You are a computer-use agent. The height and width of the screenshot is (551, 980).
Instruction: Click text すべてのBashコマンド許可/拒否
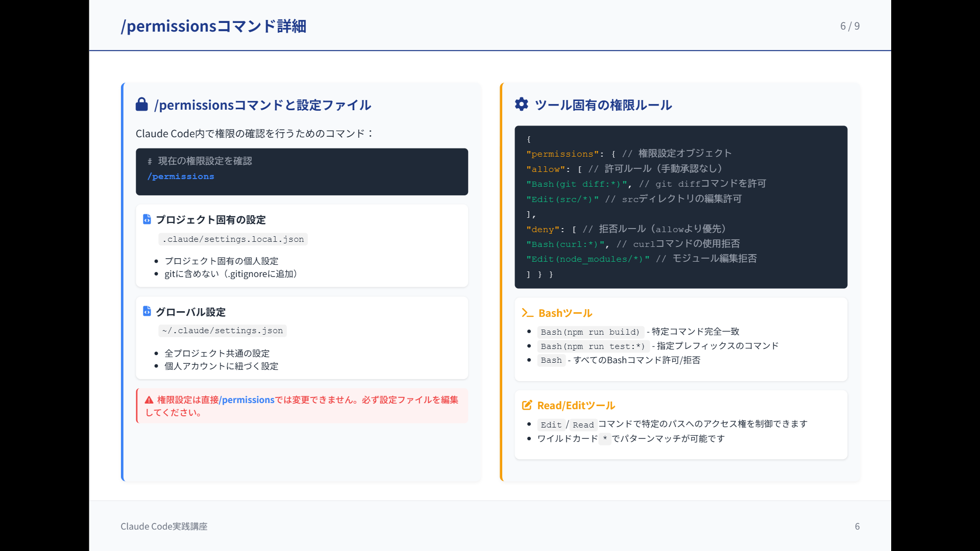637,360
